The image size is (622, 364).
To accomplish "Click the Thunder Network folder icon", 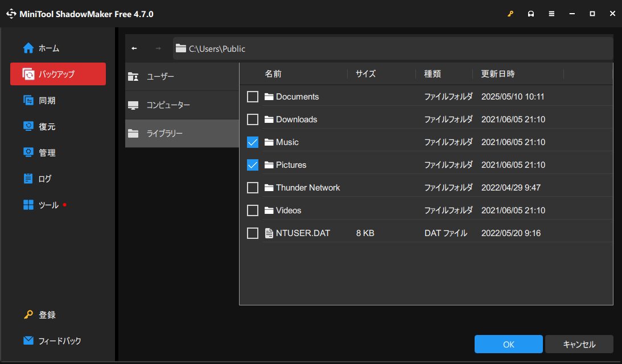I will tap(269, 188).
